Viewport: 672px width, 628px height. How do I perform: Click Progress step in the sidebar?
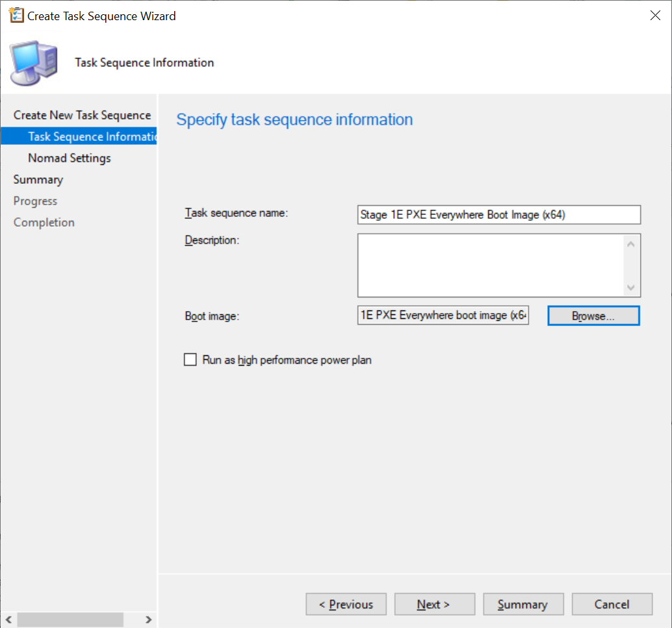click(35, 201)
